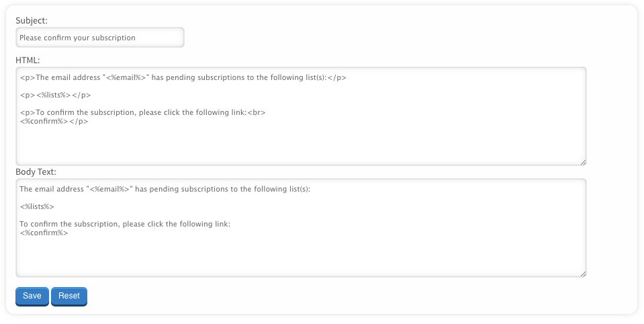Place cursor in "<%confirm%></p>" HTML line
The image size is (644, 324).
point(54,122)
